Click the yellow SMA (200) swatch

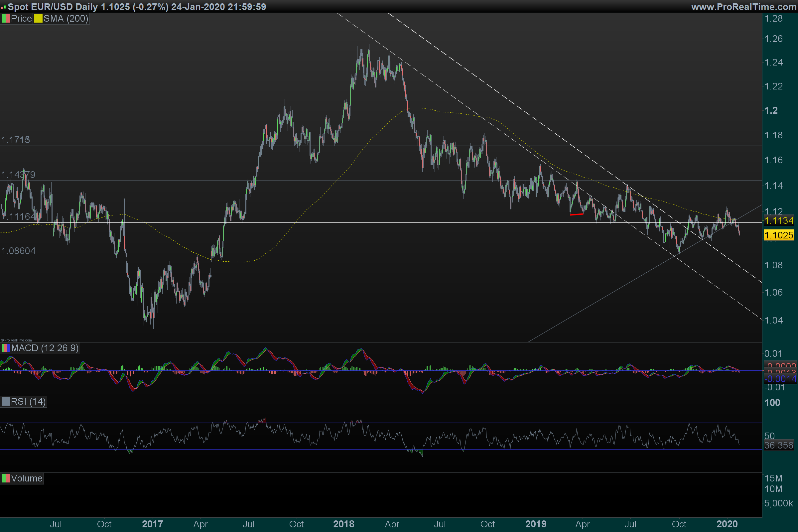point(38,19)
